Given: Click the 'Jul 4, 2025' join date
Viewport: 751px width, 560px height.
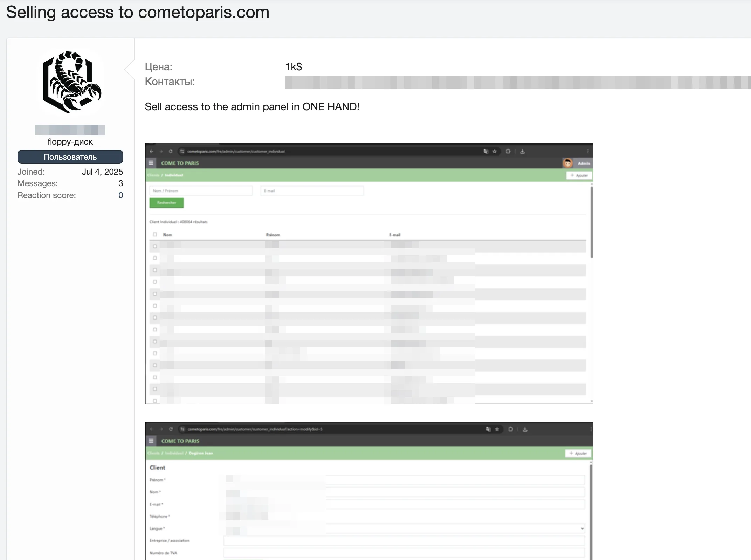Looking at the screenshot, I should (102, 172).
